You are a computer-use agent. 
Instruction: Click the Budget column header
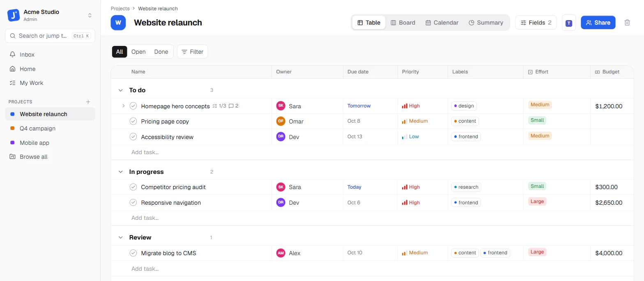[x=612, y=72]
